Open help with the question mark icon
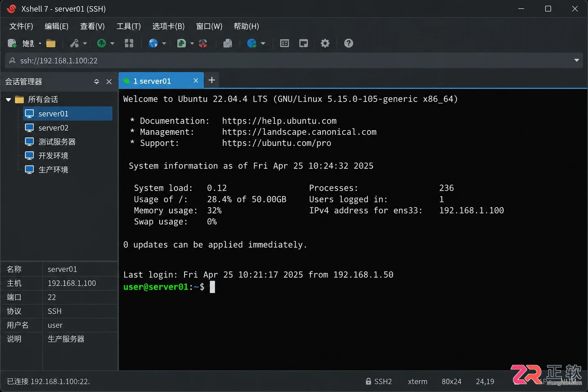Viewport: 588px width, 392px height. coord(348,43)
